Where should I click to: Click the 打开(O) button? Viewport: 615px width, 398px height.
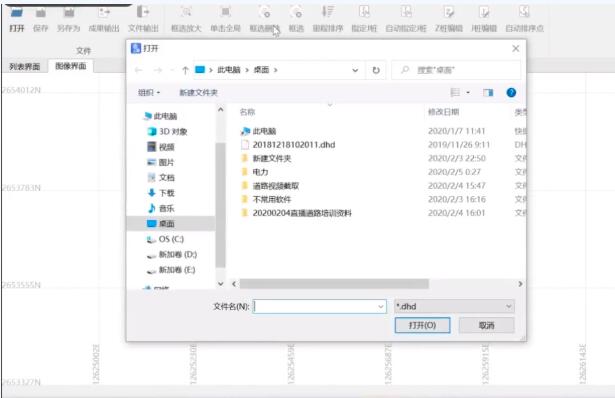point(422,325)
